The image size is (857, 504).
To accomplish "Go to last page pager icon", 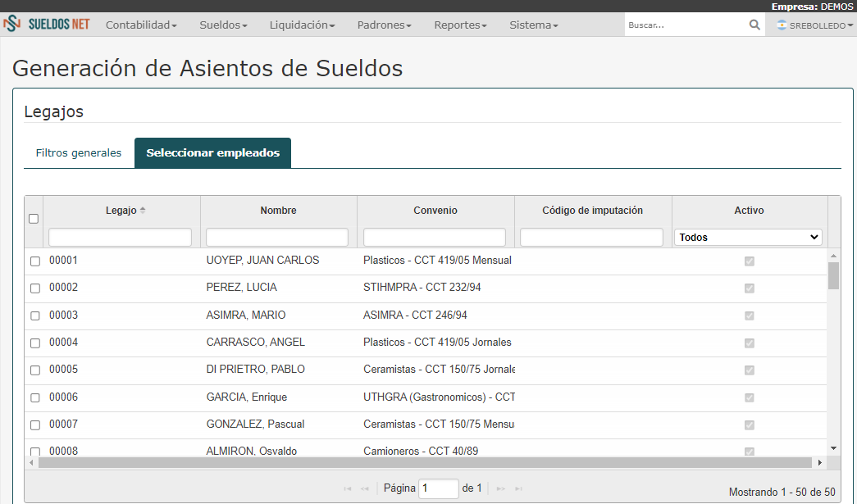I will [518, 488].
